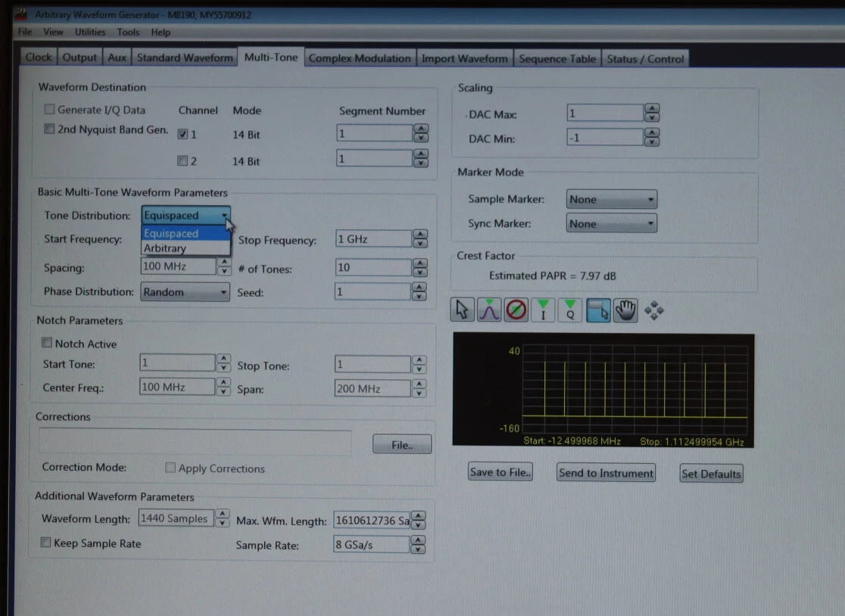This screenshot has width=845, height=616.
Task: Click the Stop Frequency spinner arrows
Action: pos(419,238)
